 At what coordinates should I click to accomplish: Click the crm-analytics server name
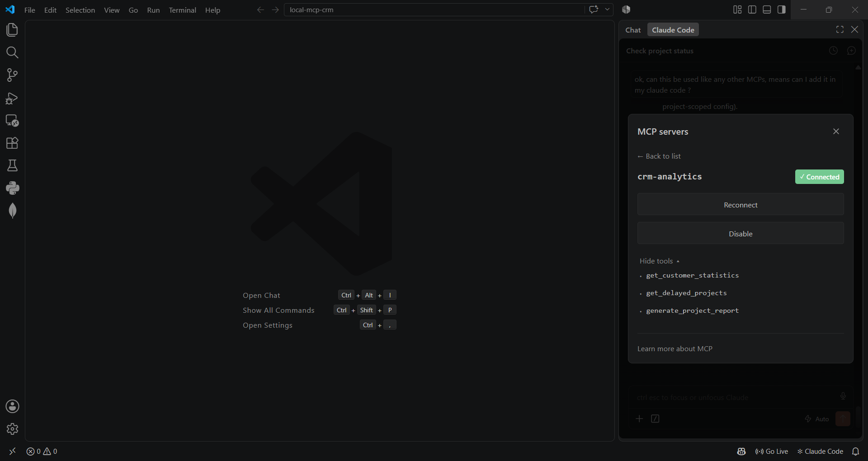click(670, 176)
